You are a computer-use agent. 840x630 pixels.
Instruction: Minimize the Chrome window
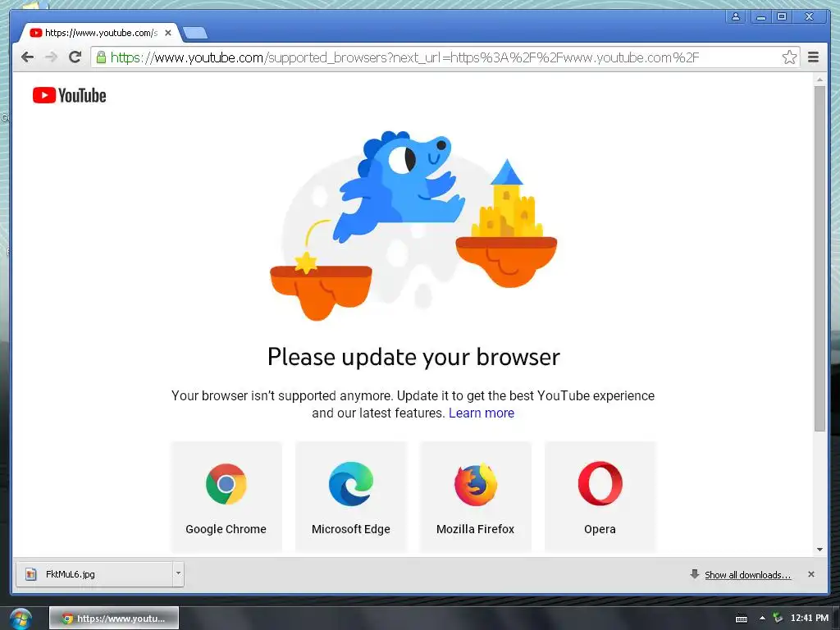pyautogui.click(x=760, y=16)
